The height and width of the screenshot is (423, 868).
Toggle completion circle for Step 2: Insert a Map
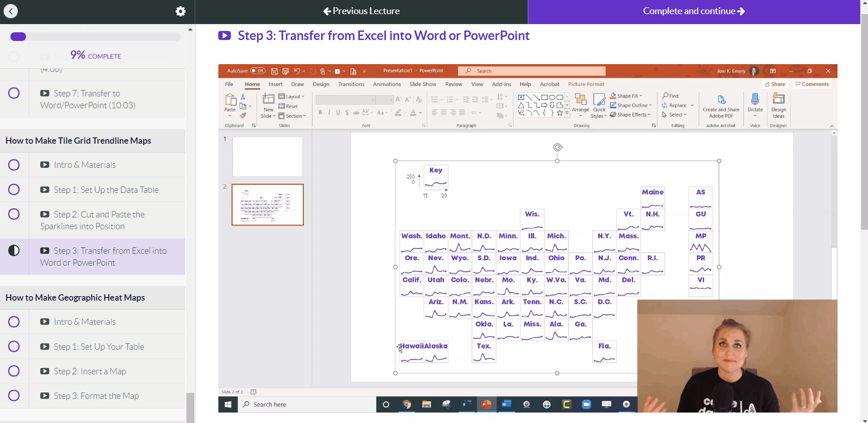pyautogui.click(x=14, y=371)
